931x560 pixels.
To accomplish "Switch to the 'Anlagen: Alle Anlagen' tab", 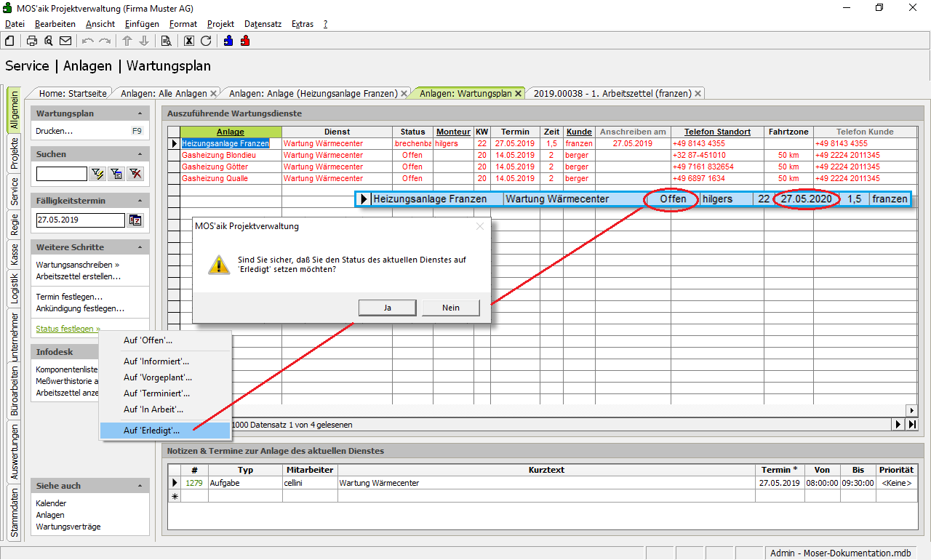I will [164, 94].
